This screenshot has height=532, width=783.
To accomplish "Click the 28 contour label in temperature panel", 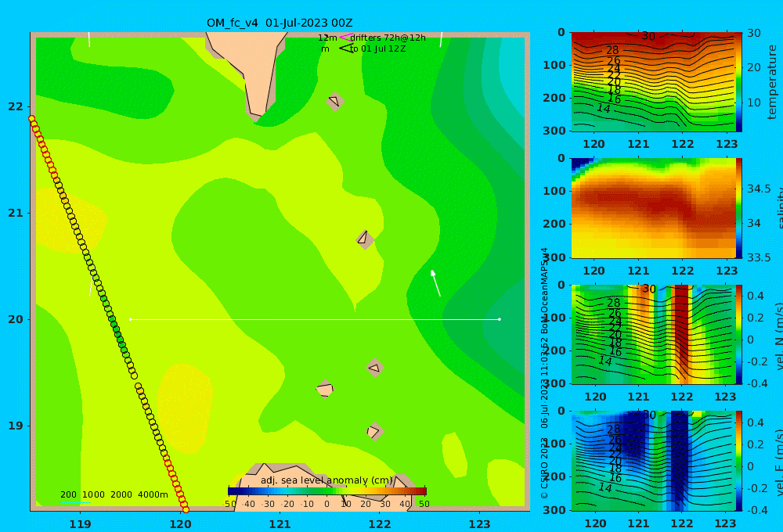I will (x=612, y=50).
